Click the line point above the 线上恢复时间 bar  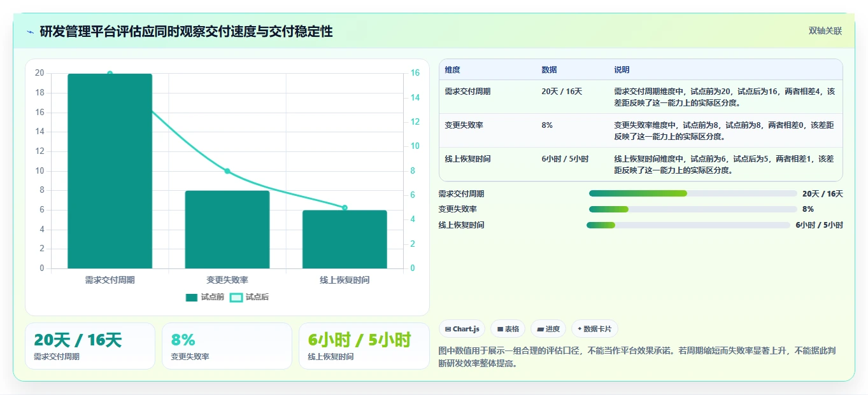pyautogui.click(x=345, y=207)
